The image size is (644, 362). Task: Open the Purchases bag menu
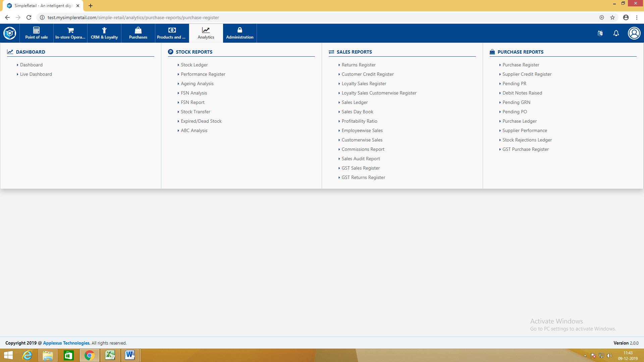[x=138, y=33]
